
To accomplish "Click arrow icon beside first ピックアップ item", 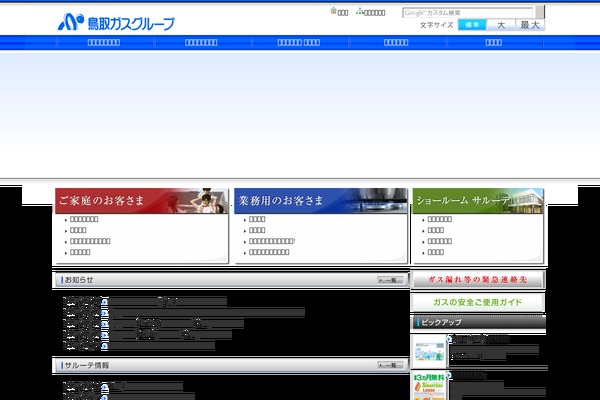I will pyautogui.click(x=449, y=339).
